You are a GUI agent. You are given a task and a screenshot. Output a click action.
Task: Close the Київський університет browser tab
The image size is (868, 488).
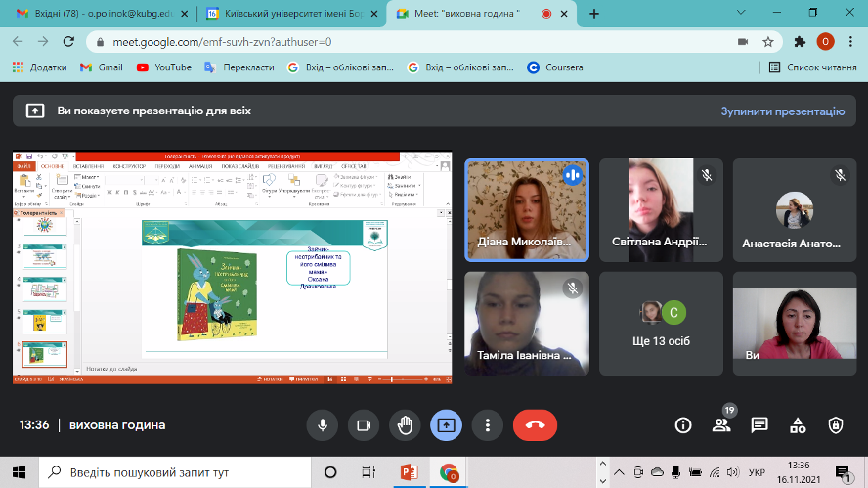(x=374, y=14)
